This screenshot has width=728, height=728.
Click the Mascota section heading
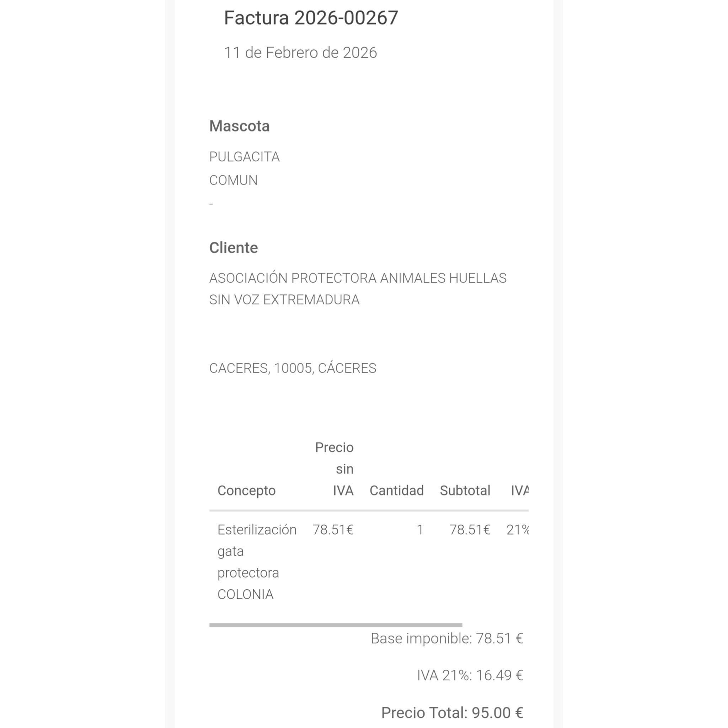point(239,126)
